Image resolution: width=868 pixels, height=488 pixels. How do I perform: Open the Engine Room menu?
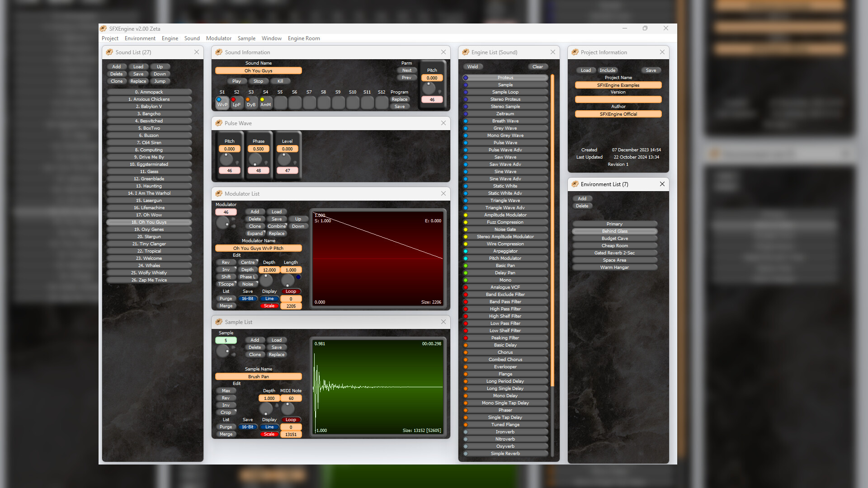(304, 38)
